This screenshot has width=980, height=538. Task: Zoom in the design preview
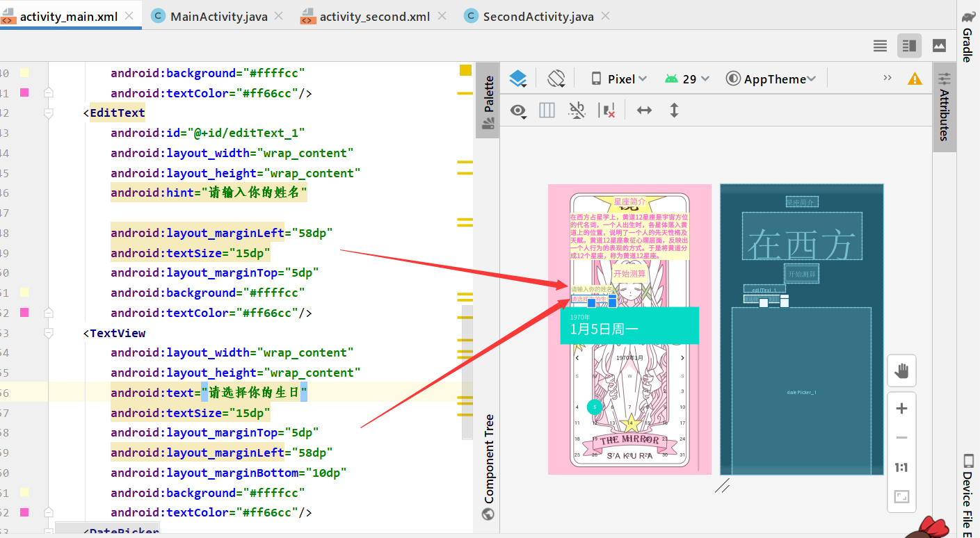(901, 408)
